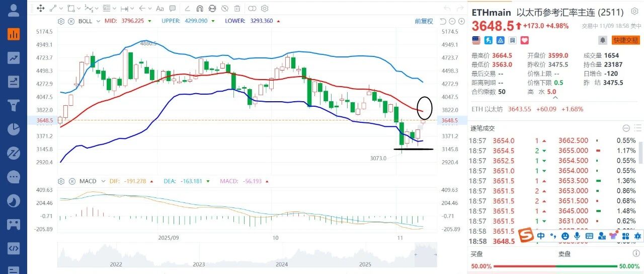Screen dimensions: 644x274
Task: Open the MACD indicator settings gear
Action: pos(61,181)
